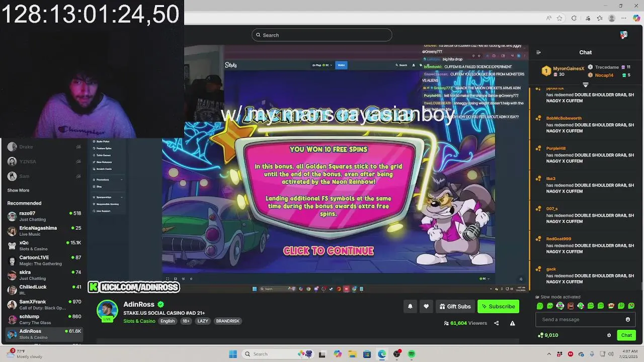
Task: Open EricaNagashima recommended channel
Action: [44, 231]
